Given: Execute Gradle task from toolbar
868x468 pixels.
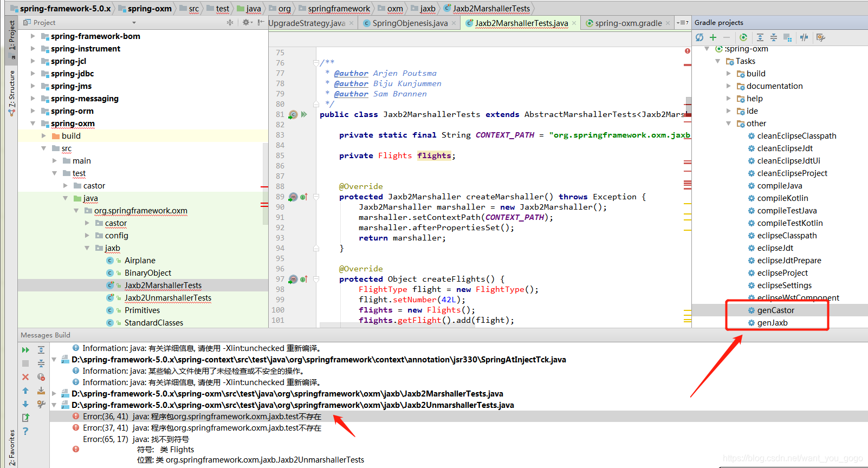Looking at the screenshot, I should [x=743, y=37].
